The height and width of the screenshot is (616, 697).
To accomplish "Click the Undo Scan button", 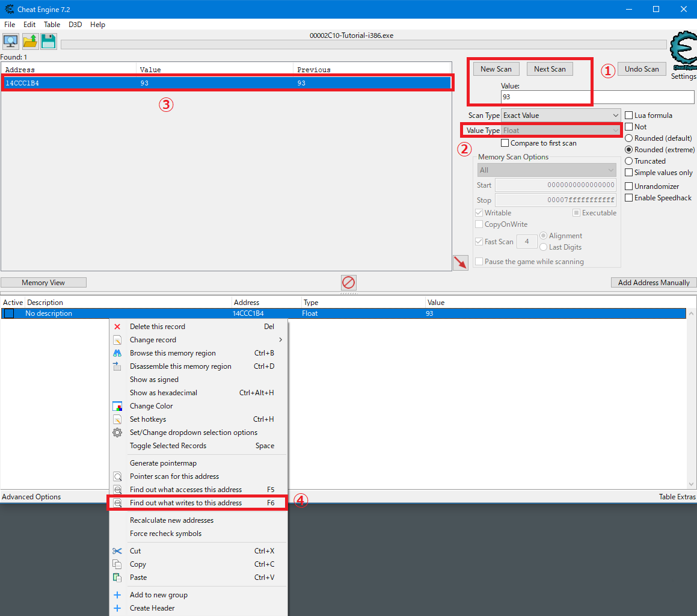I will pyautogui.click(x=642, y=69).
